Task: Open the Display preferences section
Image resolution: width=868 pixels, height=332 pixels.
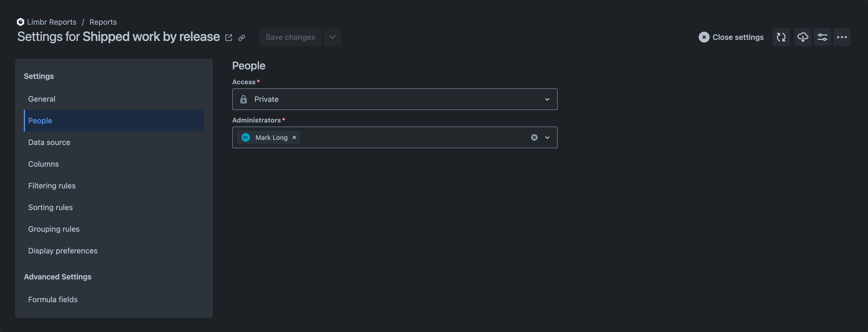Action: 63,250
